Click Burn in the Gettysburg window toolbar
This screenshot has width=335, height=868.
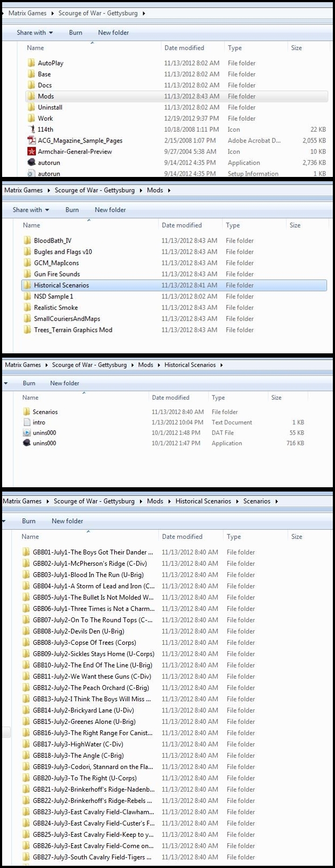(75, 32)
